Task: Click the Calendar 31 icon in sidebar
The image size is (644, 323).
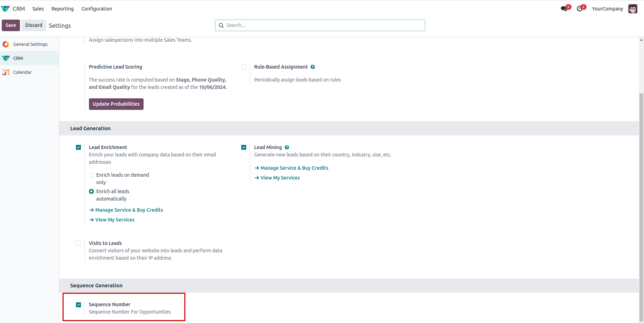Action: click(6, 72)
